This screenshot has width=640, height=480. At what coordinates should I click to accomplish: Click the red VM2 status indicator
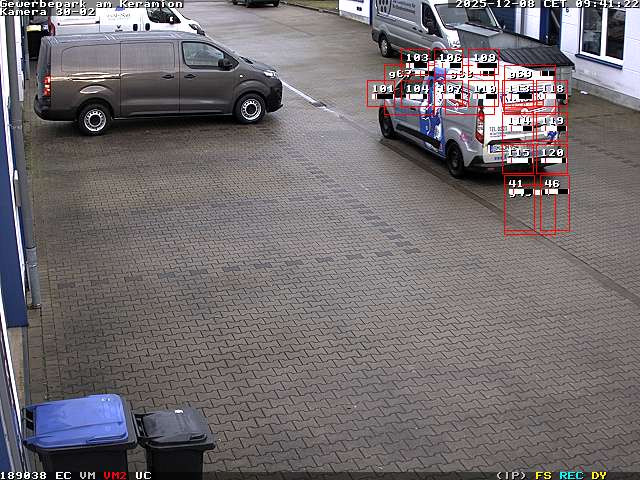coord(115,475)
